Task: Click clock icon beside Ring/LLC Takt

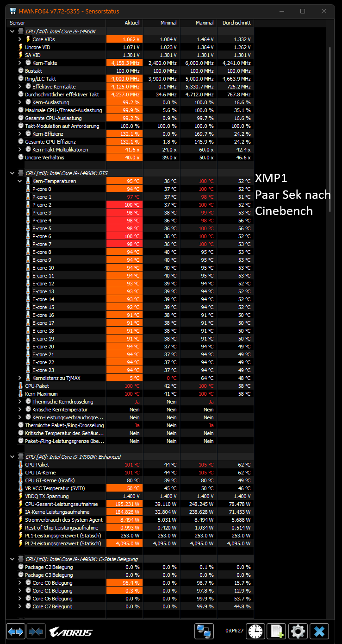Action: (x=20, y=79)
